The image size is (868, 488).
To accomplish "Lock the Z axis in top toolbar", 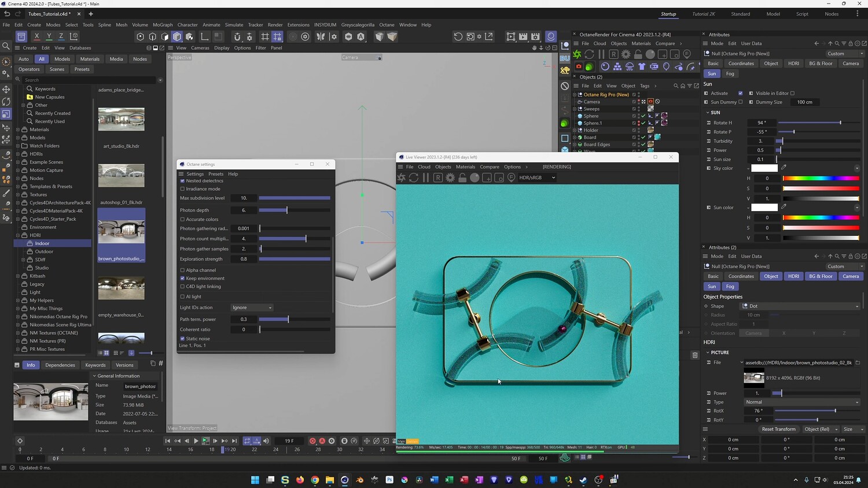I will [x=61, y=36].
